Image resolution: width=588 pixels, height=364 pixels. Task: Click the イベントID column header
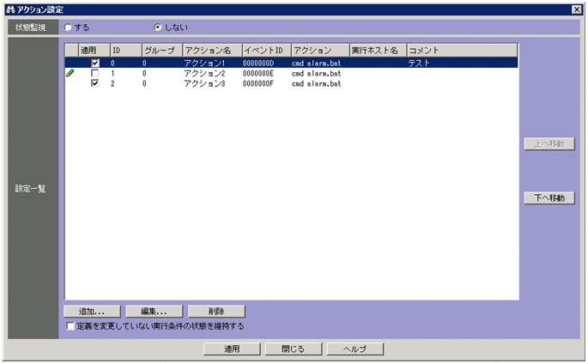(267, 51)
